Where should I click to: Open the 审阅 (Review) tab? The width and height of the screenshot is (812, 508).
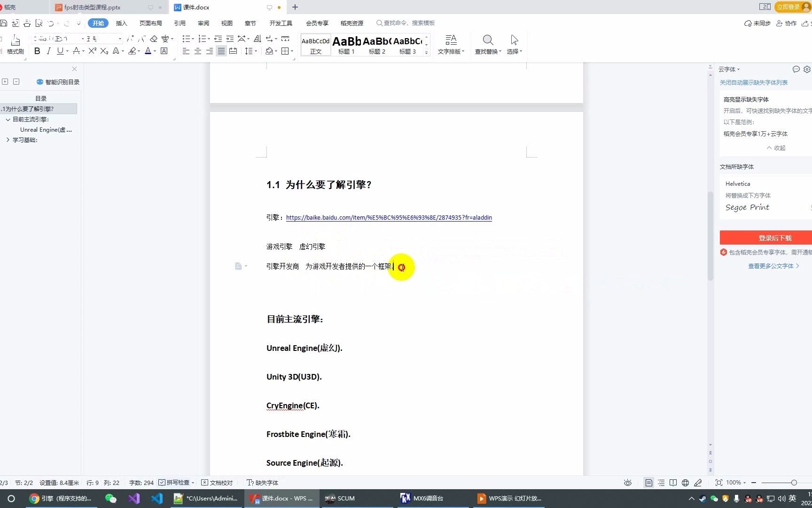(x=203, y=23)
